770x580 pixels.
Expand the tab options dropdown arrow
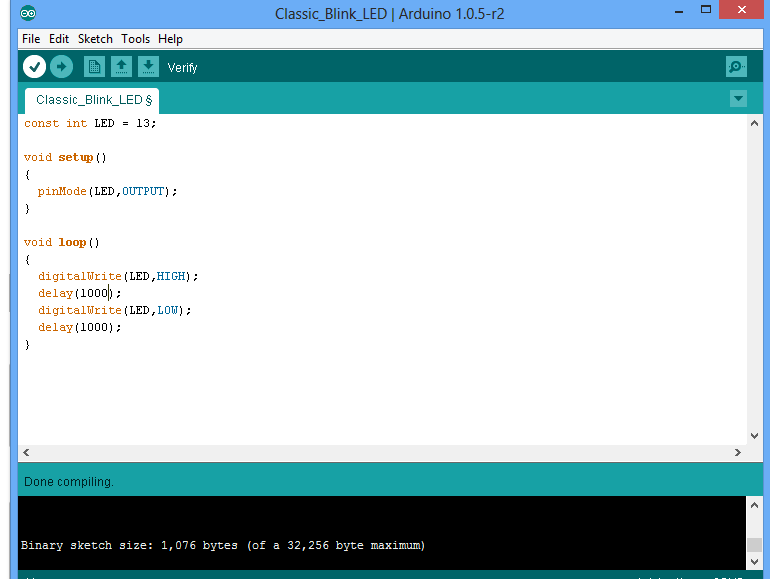click(x=738, y=99)
